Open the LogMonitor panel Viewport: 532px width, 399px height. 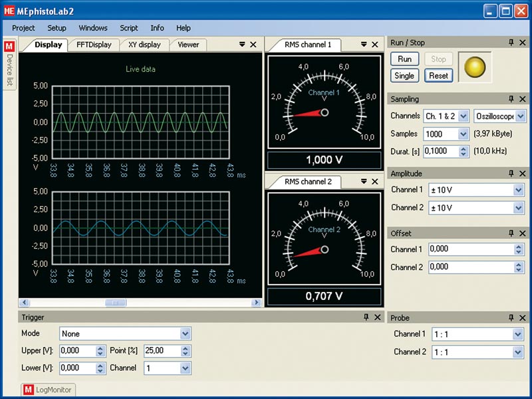[x=49, y=390]
